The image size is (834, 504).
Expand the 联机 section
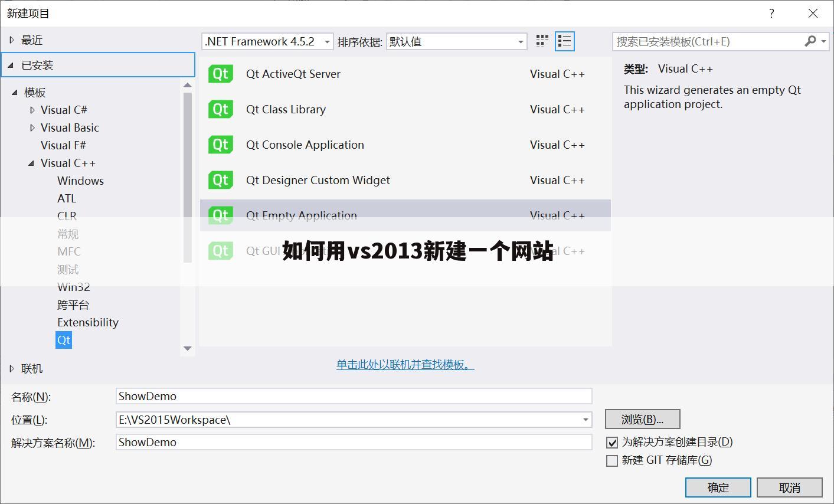12,368
